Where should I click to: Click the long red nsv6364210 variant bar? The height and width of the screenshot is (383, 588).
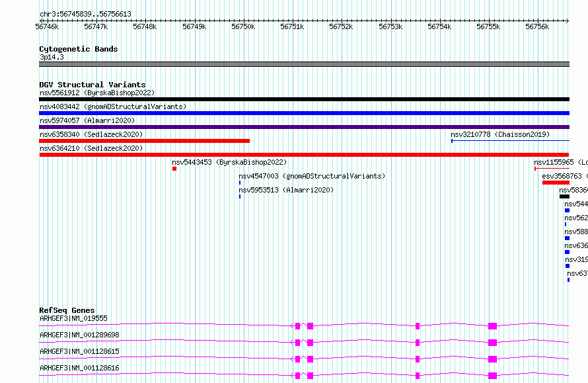(x=304, y=155)
